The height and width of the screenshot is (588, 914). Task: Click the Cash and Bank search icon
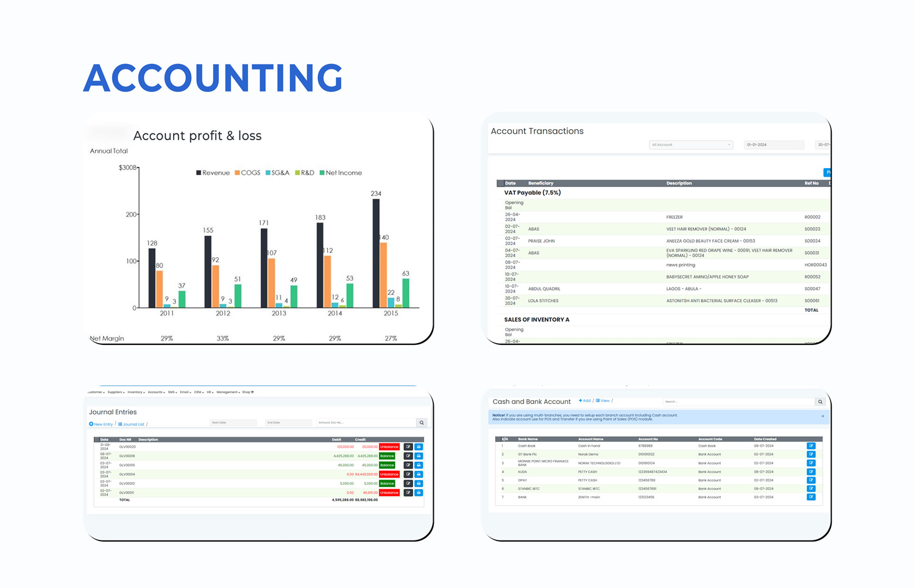(x=820, y=402)
